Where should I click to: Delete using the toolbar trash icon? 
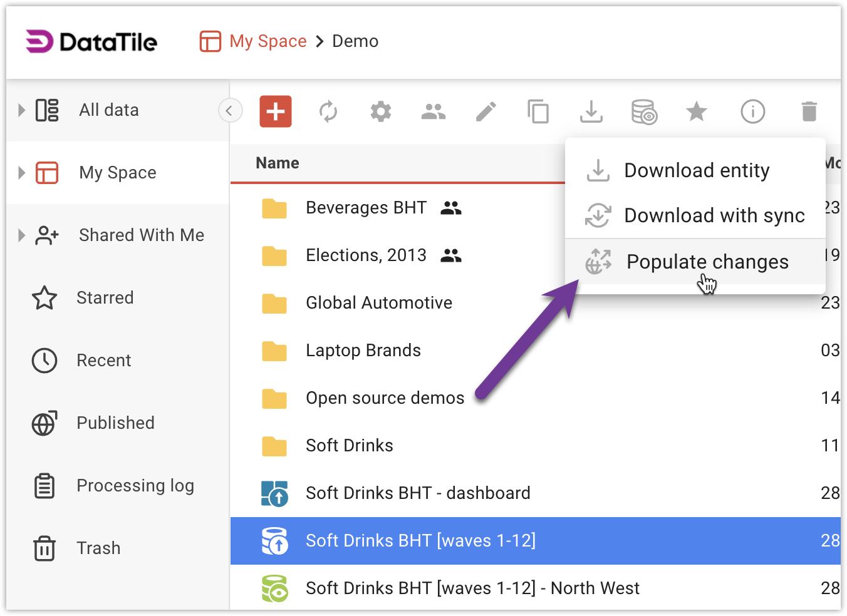click(809, 112)
